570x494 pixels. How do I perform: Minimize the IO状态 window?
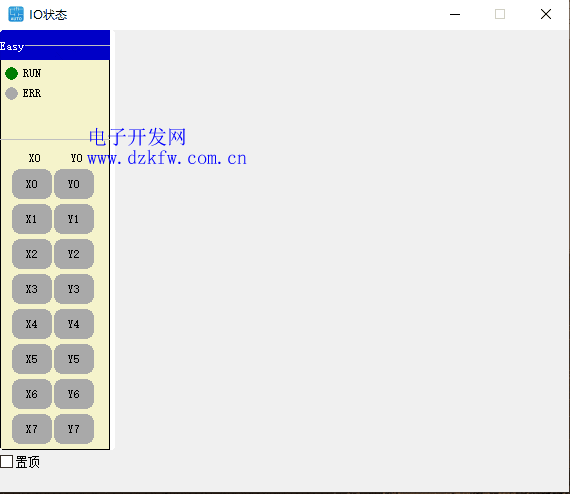(x=455, y=15)
